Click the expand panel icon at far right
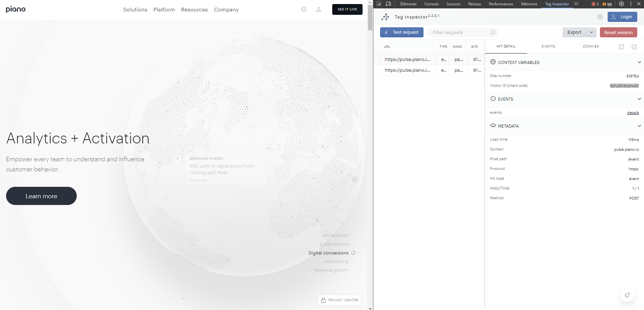The height and width of the screenshot is (310, 644). pos(634,47)
